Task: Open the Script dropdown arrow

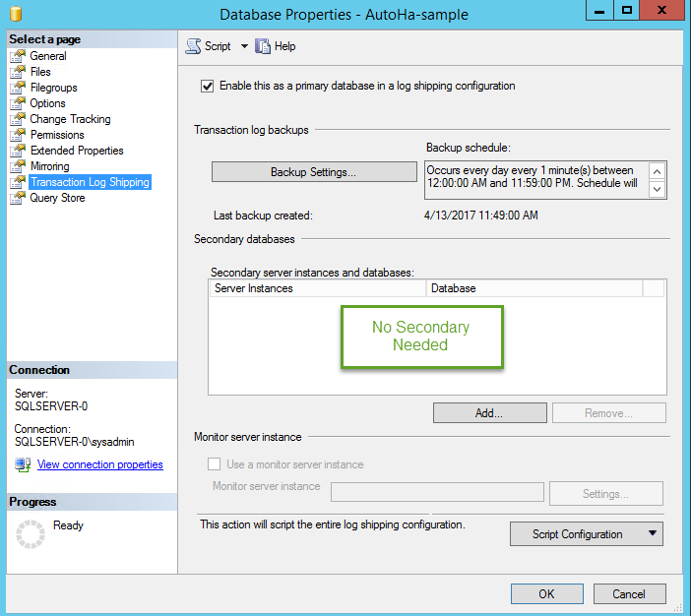Action: click(244, 46)
